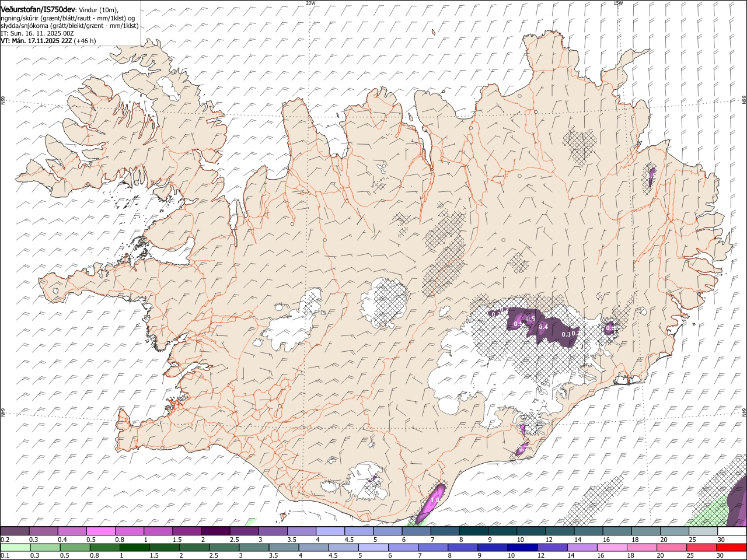Click the '0.1' label in the lower legend row
This screenshot has height=560, width=747.
(x=5, y=555)
